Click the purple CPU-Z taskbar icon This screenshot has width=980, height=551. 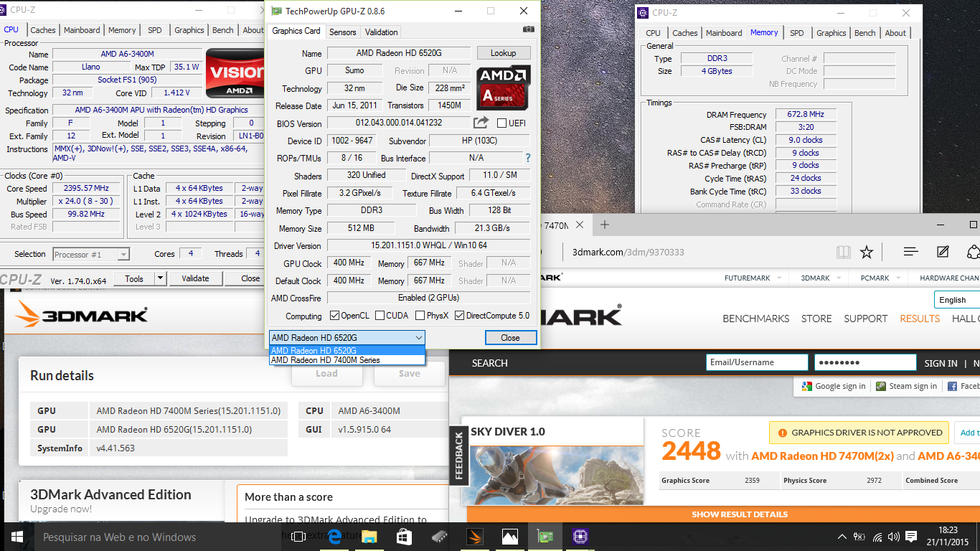coord(580,537)
